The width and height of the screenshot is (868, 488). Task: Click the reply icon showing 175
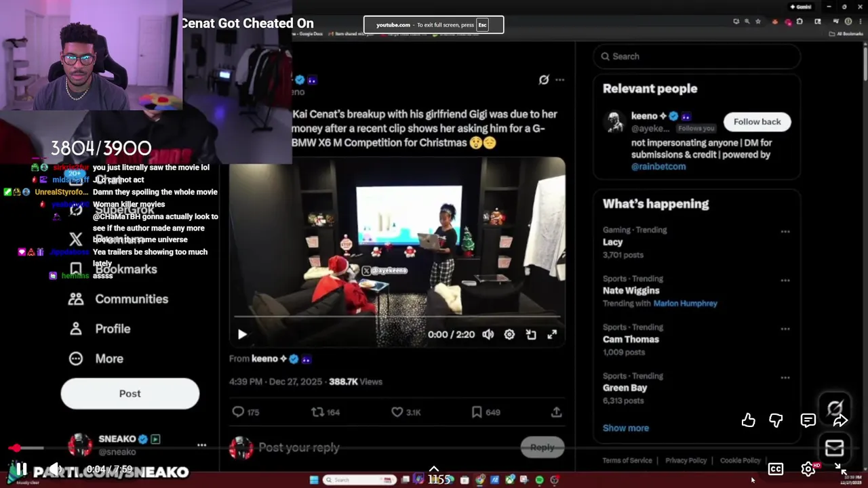245,411
